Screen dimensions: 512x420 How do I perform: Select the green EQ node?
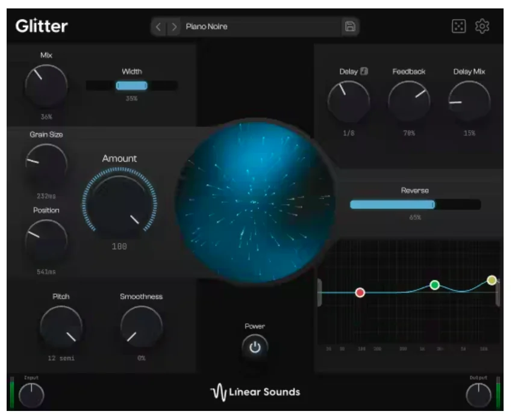tap(435, 285)
